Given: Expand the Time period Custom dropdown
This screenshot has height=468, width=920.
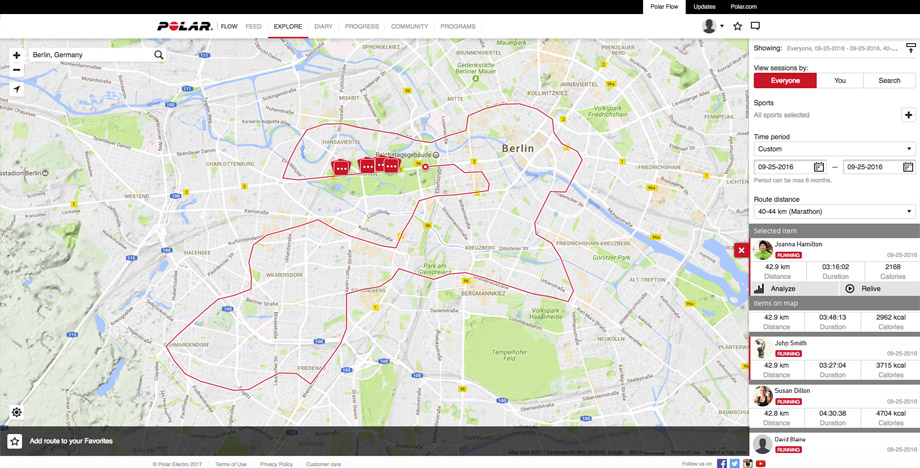Looking at the screenshot, I should point(834,149).
